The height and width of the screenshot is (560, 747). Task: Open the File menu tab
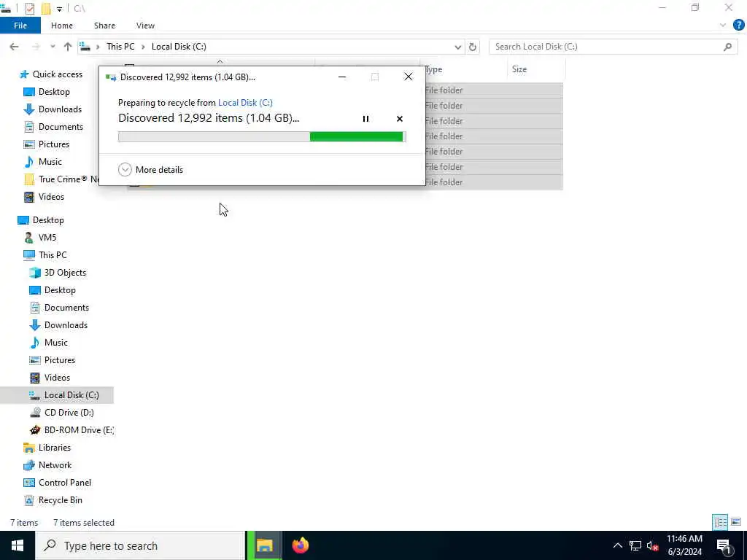(20, 26)
